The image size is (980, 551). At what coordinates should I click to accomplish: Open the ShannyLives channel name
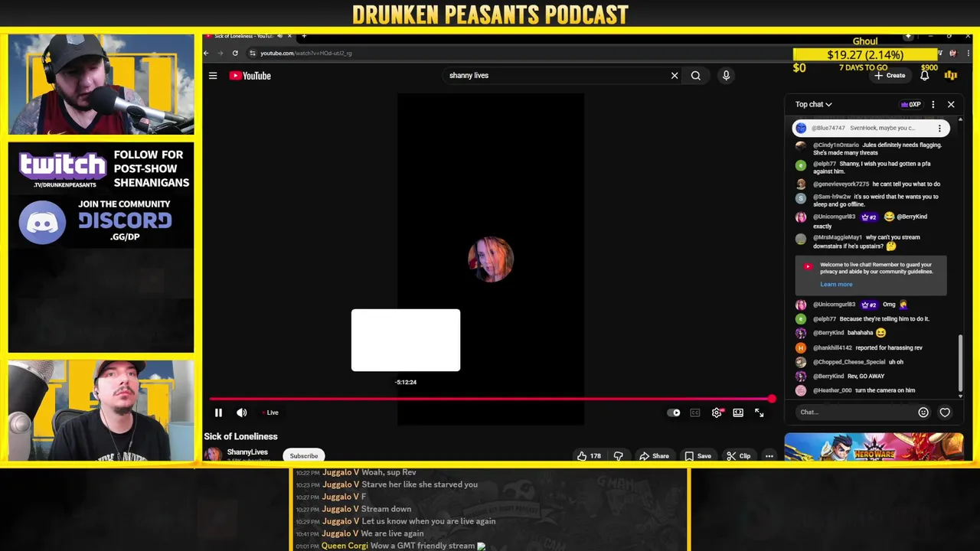(x=247, y=452)
